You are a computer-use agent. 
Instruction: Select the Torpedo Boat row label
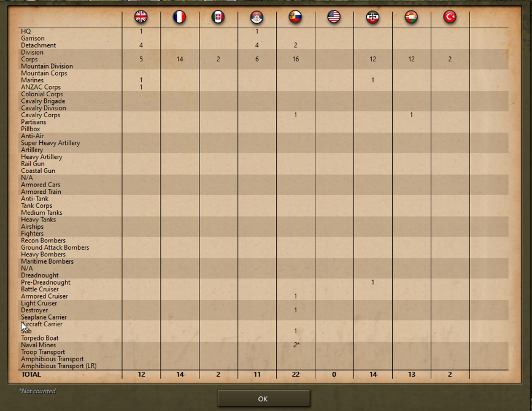coord(40,338)
